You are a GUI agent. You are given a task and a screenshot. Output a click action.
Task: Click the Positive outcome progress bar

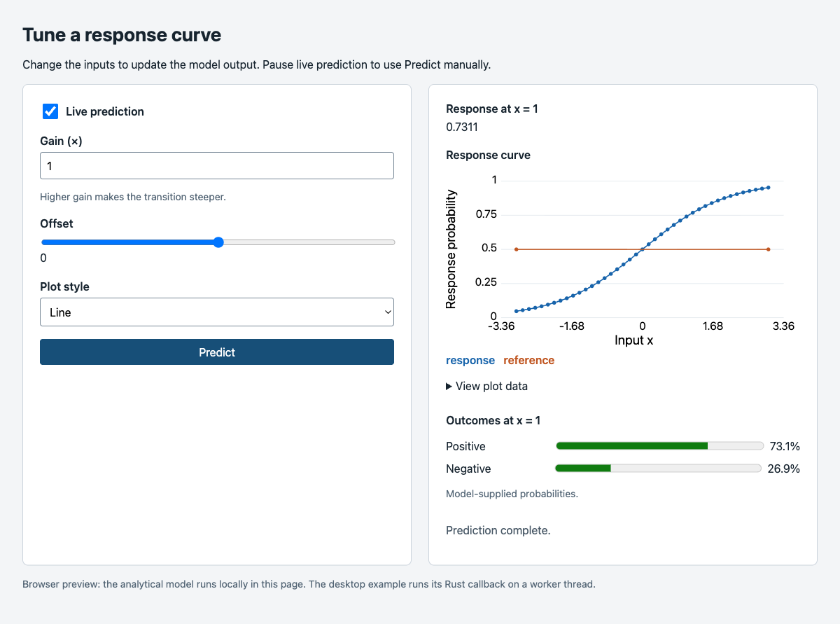point(659,446)
